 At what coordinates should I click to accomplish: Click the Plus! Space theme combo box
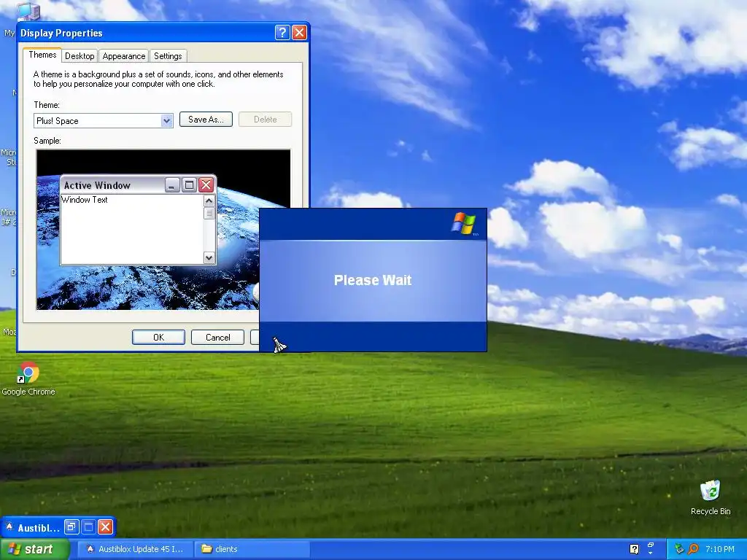(104, 120)
